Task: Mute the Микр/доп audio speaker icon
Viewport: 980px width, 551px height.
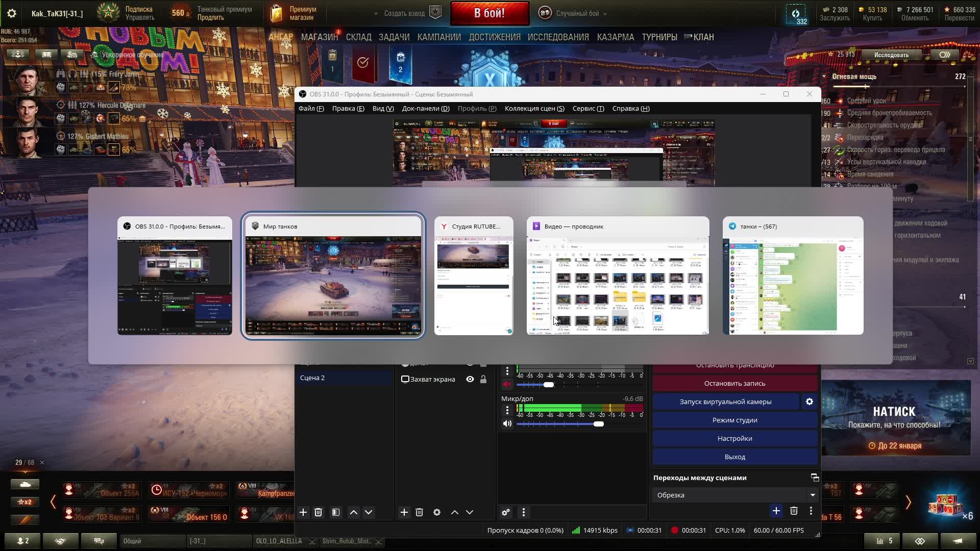Action: pyautogui.click(x=507, y=424)
